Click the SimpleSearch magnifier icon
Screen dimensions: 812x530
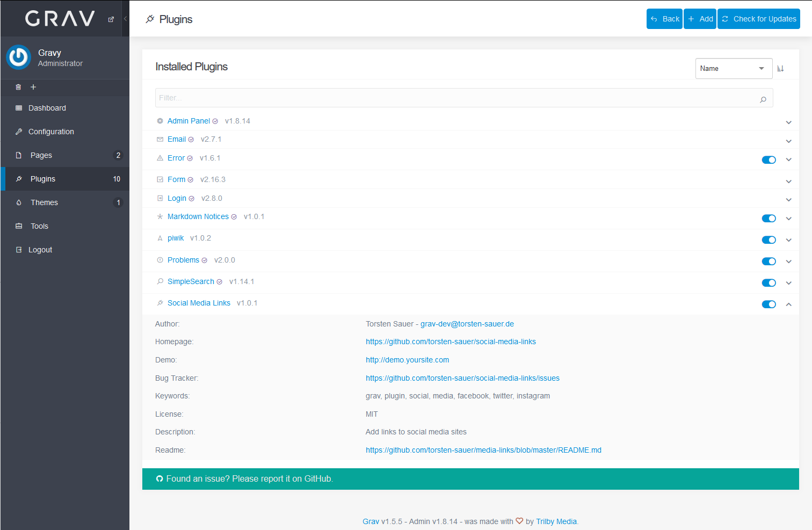tap(160, 281)
